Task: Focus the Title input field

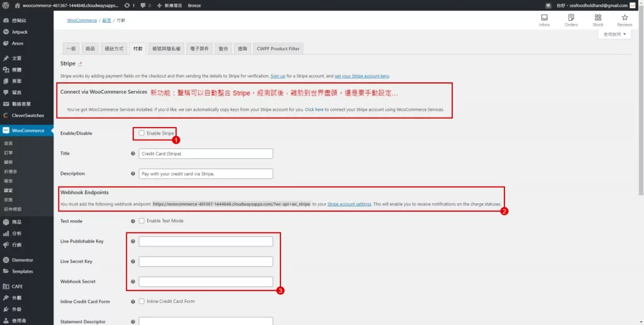Action: point(206,153)
